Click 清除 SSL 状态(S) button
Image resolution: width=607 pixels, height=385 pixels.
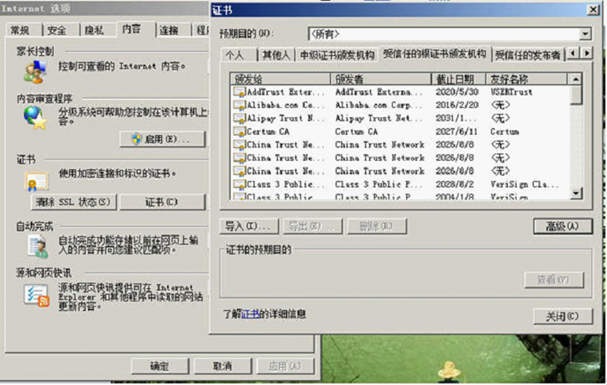[x=74, y=202]
